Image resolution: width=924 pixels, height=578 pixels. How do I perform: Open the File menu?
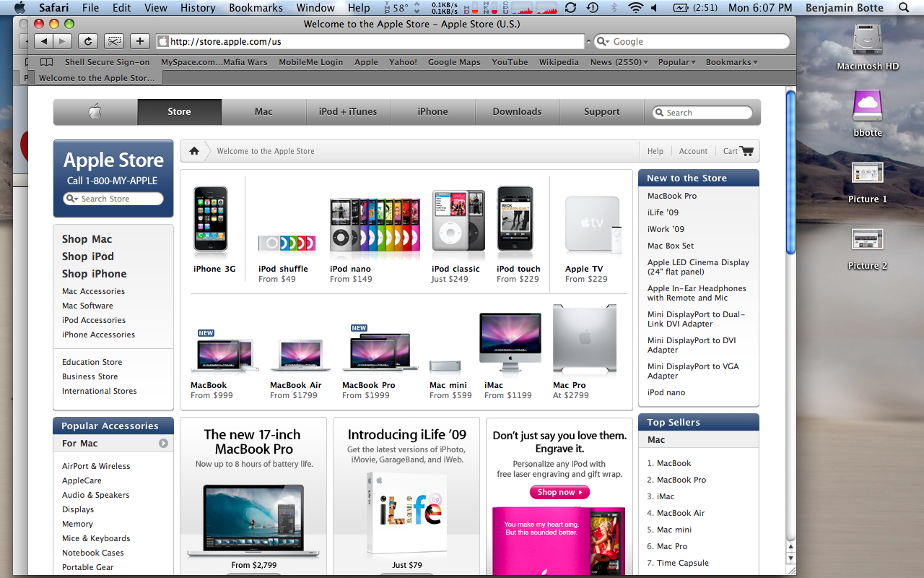coord(91,8)
